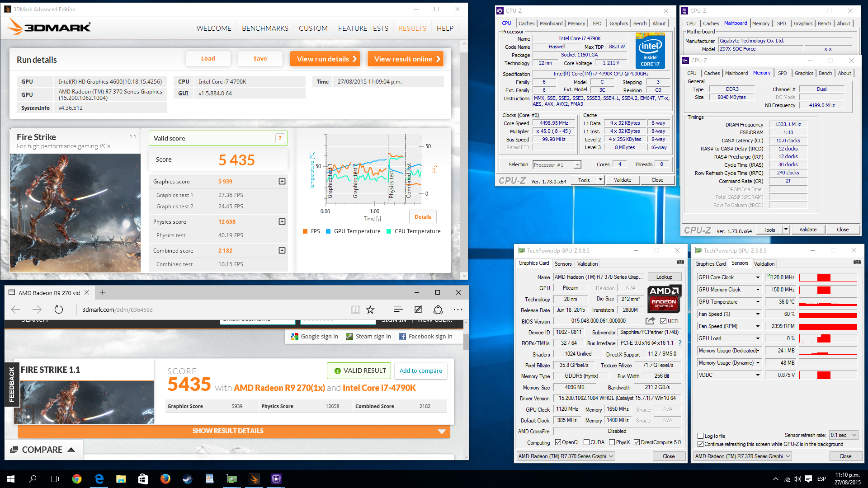Click GPU-Z BIOS save/share icon
Viewport: 868px width, 488px height.
pyautogui.click(x=650, y=321)
